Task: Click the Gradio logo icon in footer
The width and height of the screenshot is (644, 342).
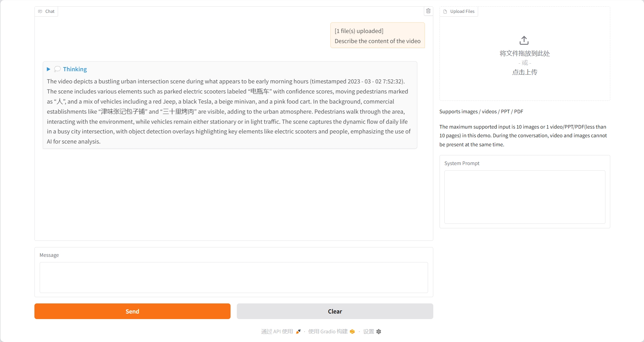Action: [x=352, y=332]
